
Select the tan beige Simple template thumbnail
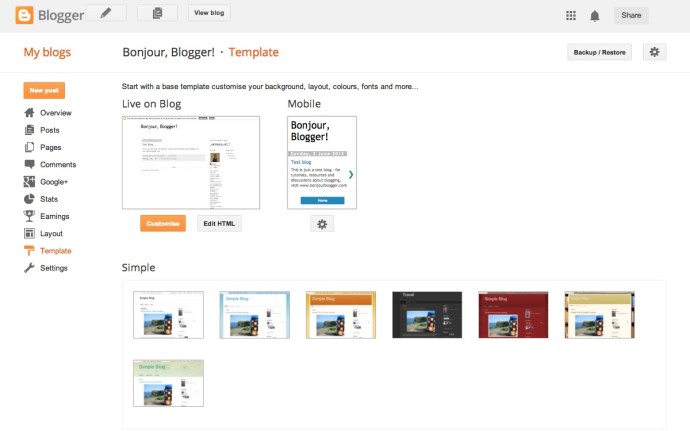tap(600, 315)
